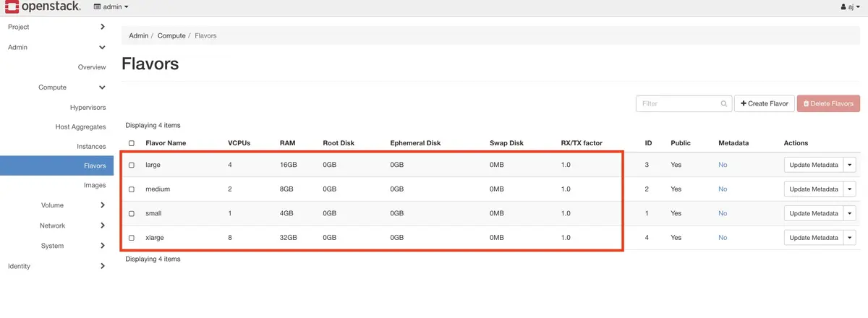
Task: Expand the System sidebar group
Action: click(x=72, y=246)
